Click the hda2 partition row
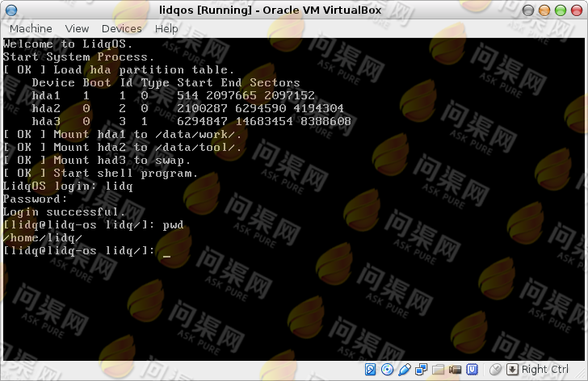Screen dimensions: 588x381 tap(188, 109)
